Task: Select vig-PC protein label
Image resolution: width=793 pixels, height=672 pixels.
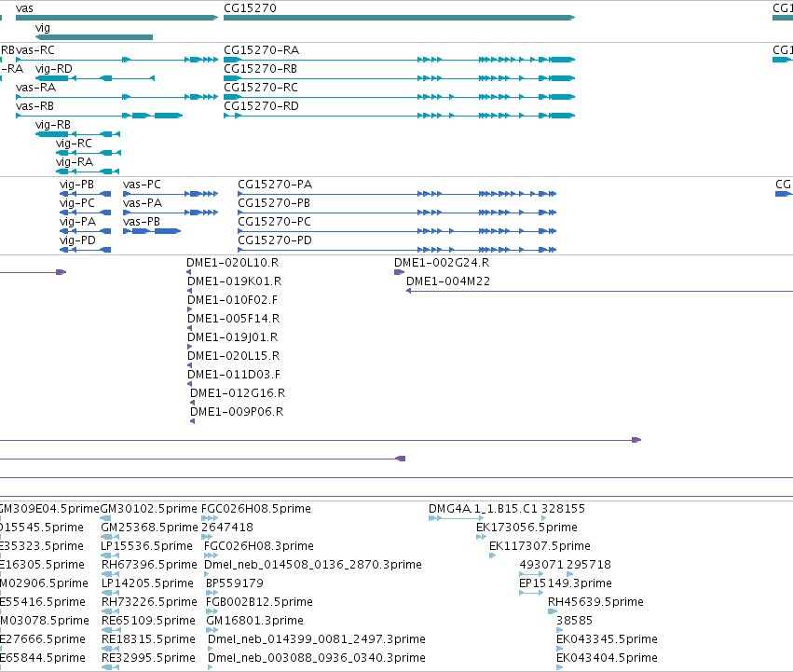Action: click(77, 203)
